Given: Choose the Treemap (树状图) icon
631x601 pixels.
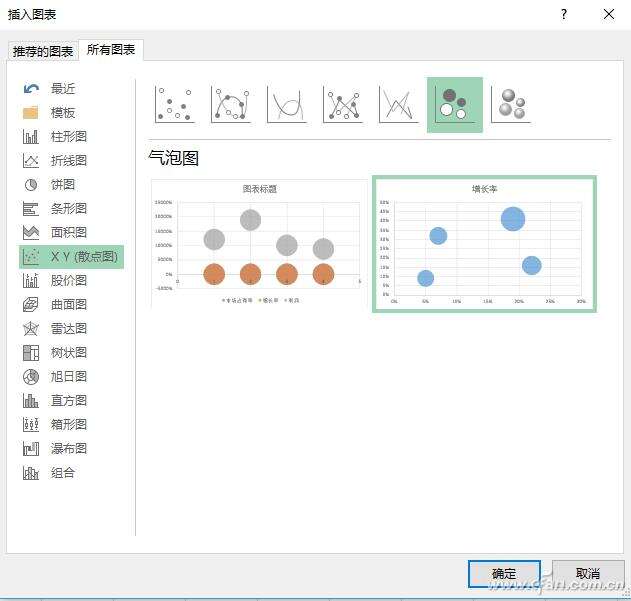Looking at the screenshot, I should [31, 353].
